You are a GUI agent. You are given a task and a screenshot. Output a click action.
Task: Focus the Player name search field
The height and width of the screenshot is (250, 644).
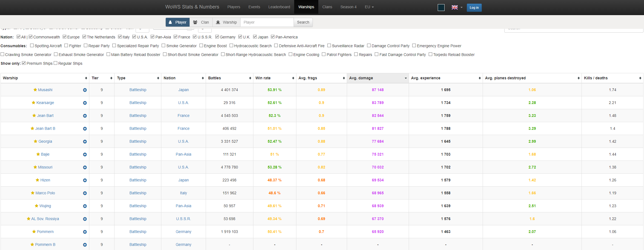[267, 22]
